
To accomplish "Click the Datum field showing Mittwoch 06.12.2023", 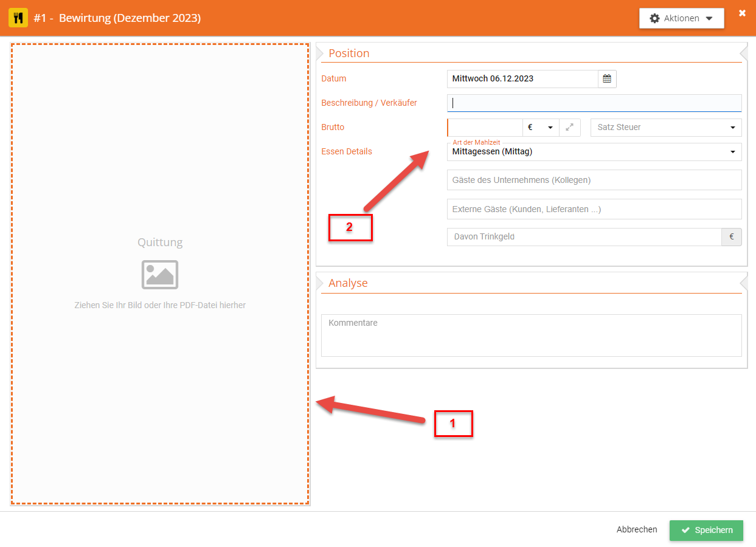I will click(x=522, y=79).
